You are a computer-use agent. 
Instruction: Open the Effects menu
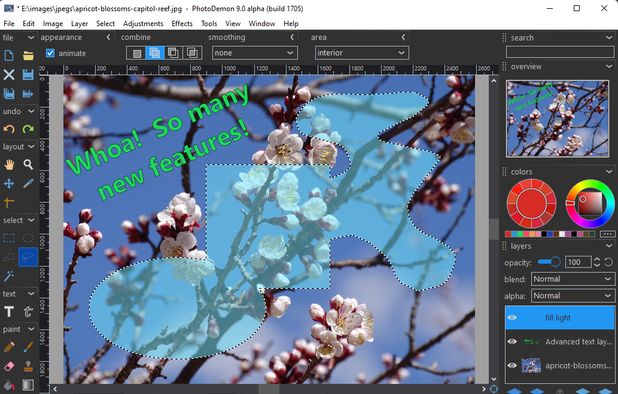point(182,24)
